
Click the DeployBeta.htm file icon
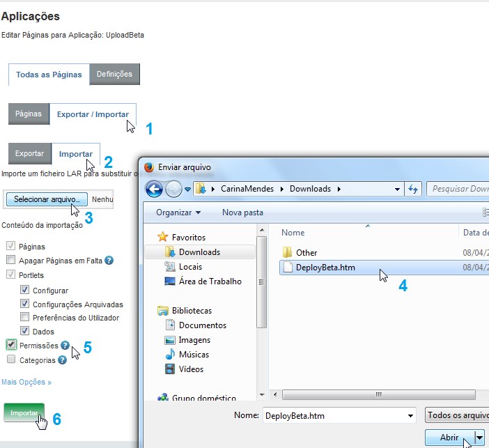(288, 267)
